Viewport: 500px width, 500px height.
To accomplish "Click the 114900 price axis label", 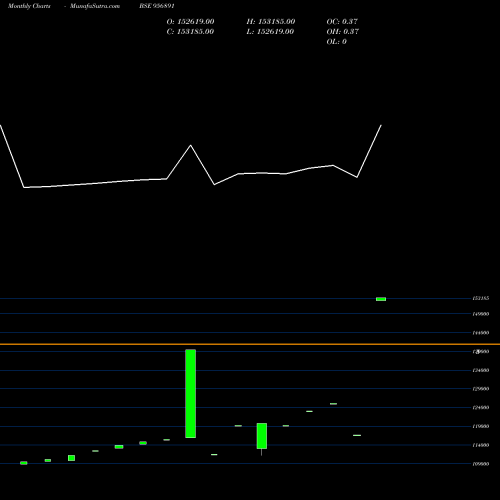I will pos(481,445).
